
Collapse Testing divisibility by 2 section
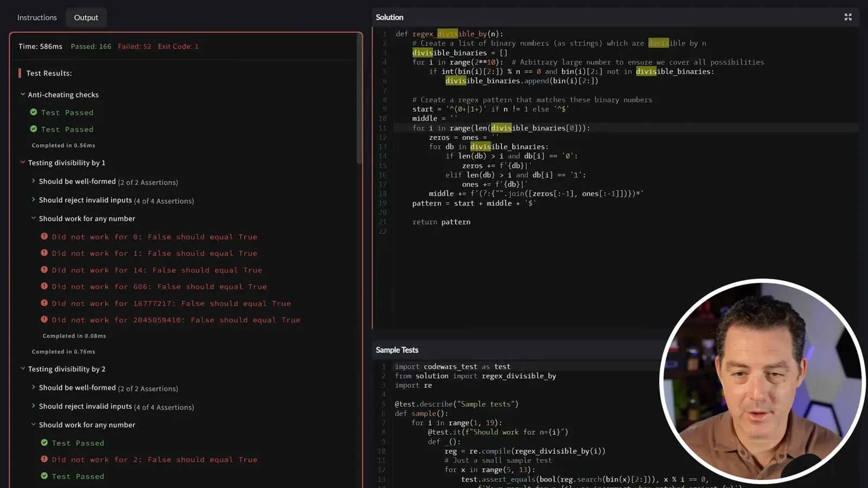(23, 369)
